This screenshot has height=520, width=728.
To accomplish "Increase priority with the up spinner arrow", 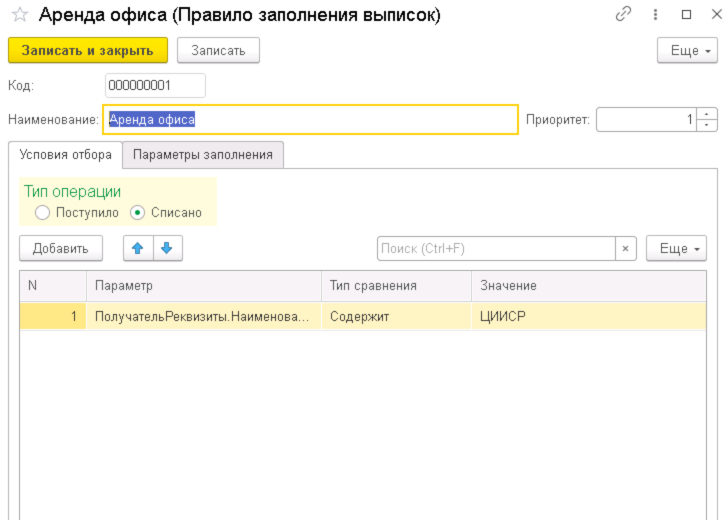I will [706, 114].
